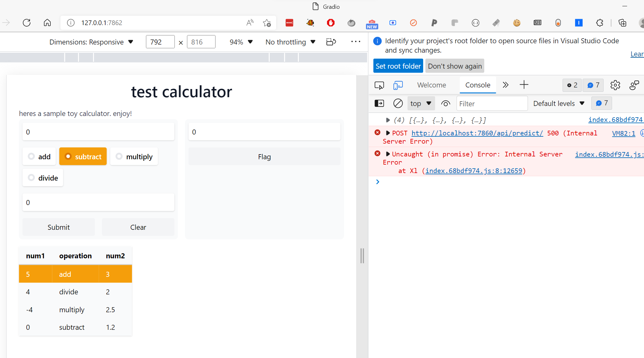Click the console Filter input field
Viewport: 644px width, 358px height.
[492, 103]
